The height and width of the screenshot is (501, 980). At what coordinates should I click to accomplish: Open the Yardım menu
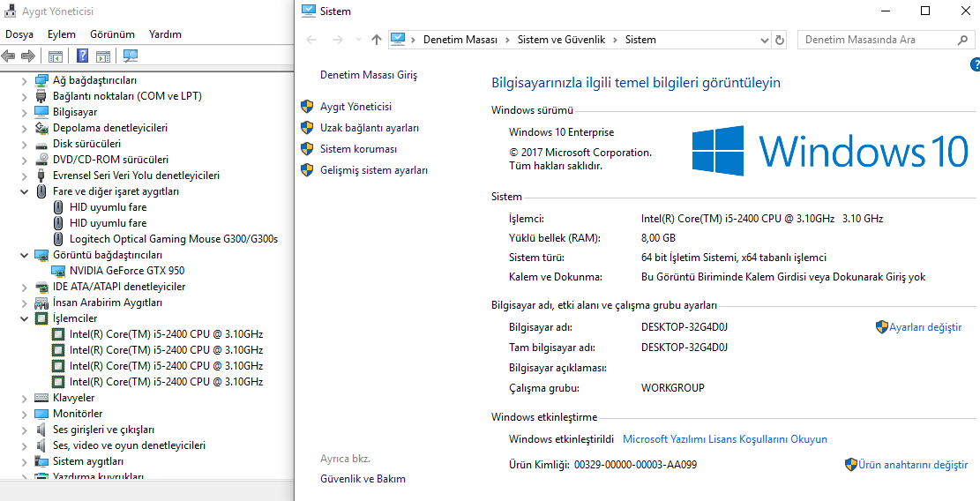point(165,34)
